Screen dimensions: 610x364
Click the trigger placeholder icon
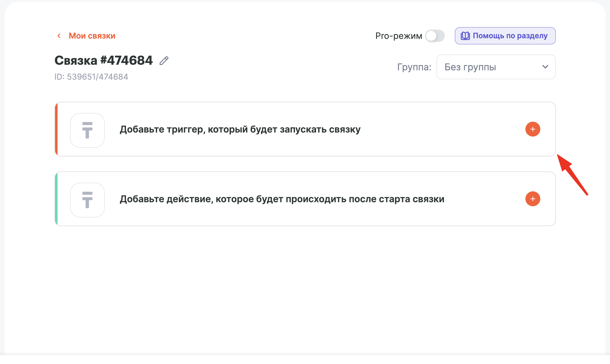pos(87,130)
